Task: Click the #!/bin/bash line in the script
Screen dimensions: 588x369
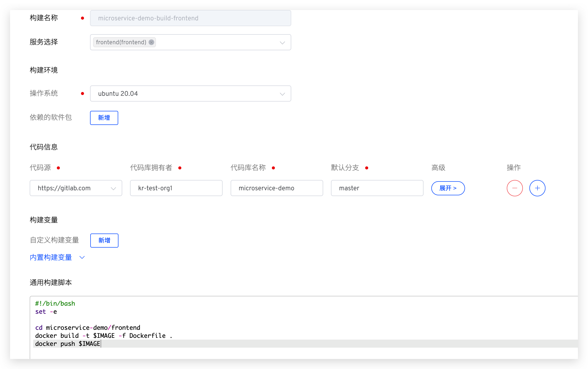Action: [55, 303]
